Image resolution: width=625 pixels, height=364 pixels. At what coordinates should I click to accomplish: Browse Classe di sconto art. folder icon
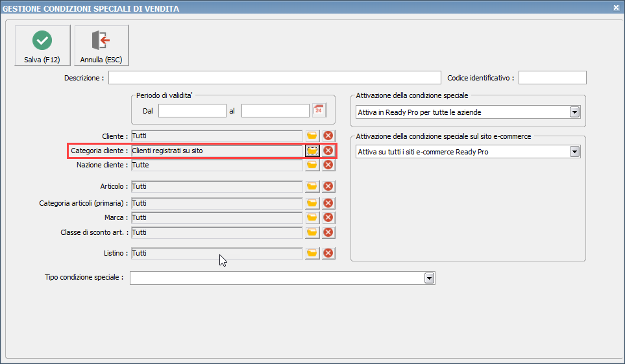[312, 232]
